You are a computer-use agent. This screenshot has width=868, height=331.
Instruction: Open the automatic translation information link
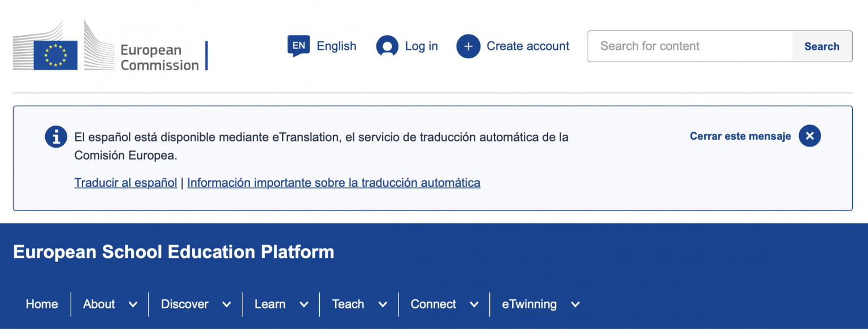[334, 182]
